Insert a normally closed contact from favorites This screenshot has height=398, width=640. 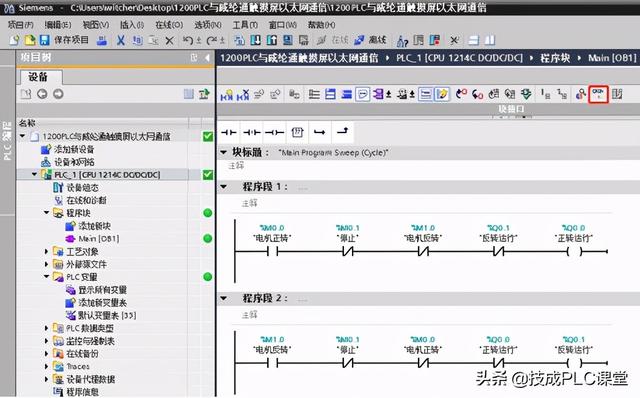(x=251, y=132)
